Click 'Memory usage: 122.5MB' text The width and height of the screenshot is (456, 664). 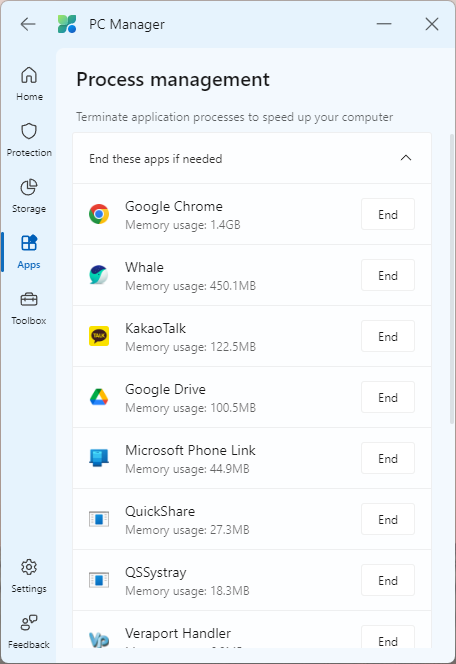click(x=191, y=347)
